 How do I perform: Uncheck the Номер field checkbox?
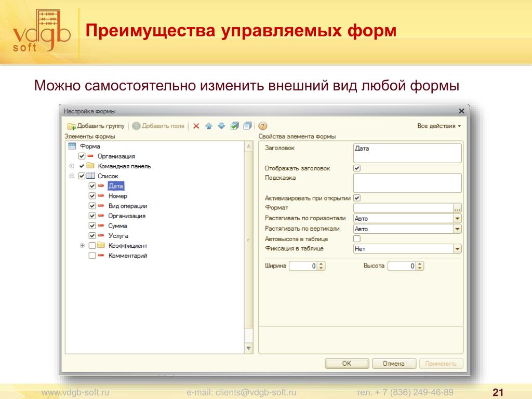pos(92,196)
